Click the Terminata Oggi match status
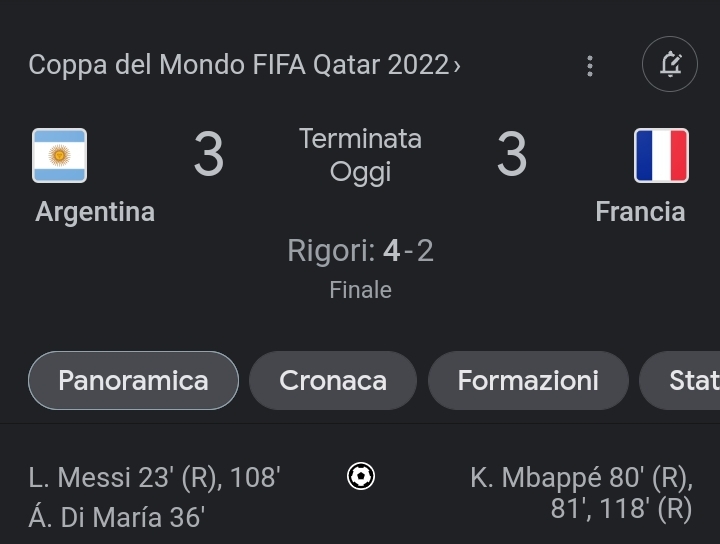 click(x=360, y=155)
